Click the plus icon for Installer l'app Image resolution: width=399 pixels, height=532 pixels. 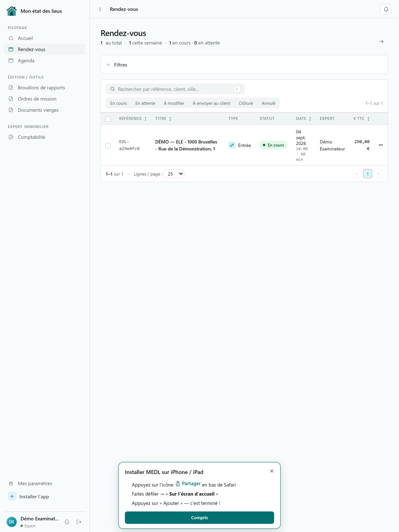coord(12,496)
